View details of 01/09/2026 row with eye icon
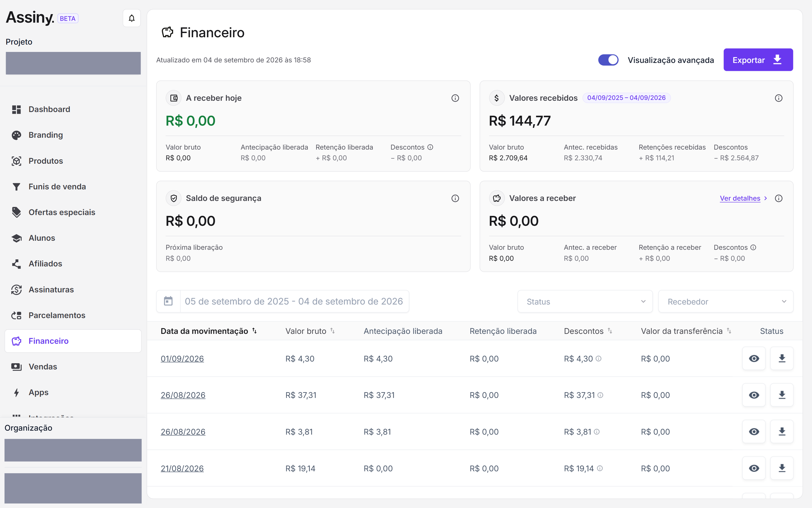 coord(754,358)
